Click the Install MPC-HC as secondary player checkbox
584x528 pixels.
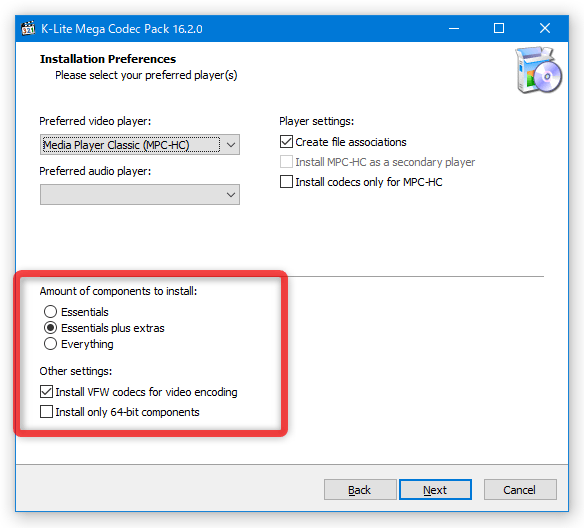pos(286,162)
